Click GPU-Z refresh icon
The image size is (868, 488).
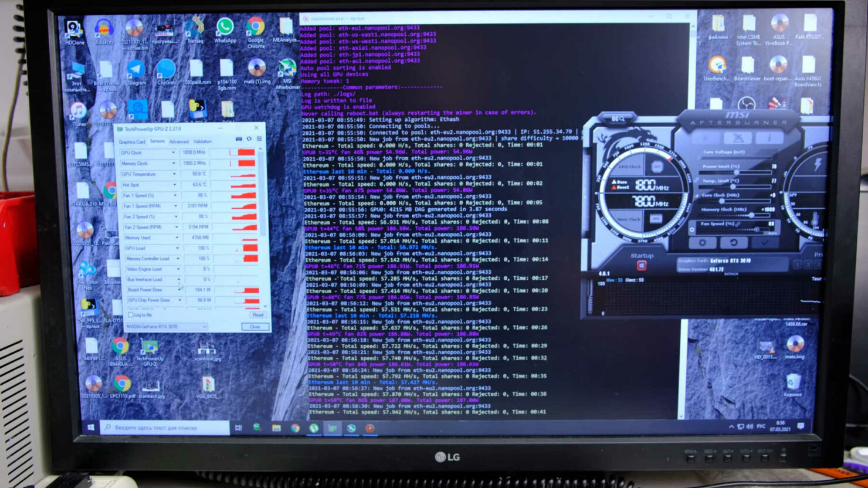[x=249, y=139]
